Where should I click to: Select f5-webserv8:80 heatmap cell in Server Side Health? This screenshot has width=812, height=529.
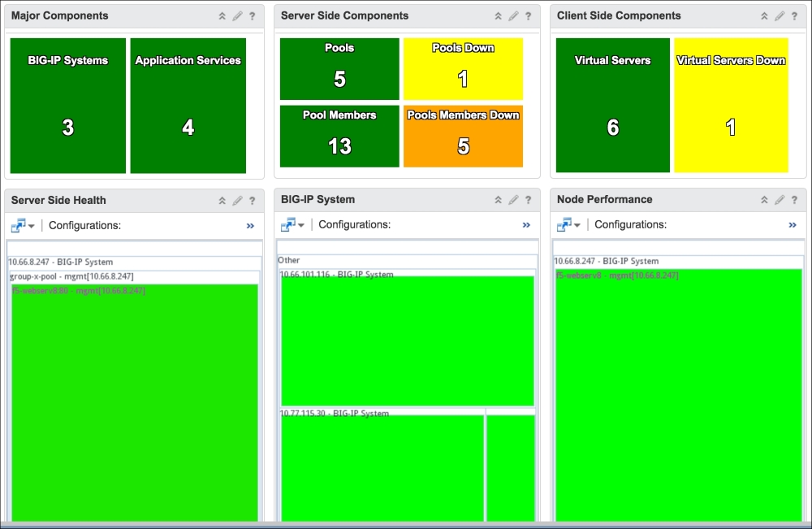pos(135,402)
